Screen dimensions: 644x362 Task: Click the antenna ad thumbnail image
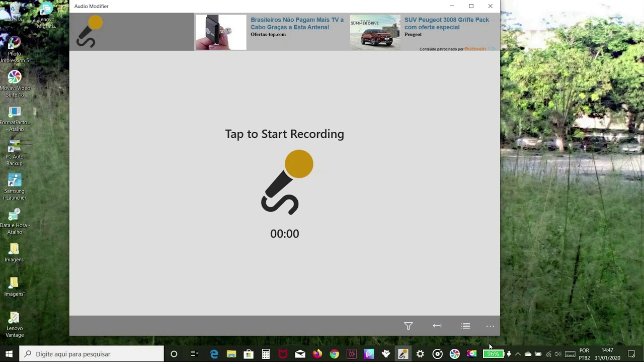221,32
